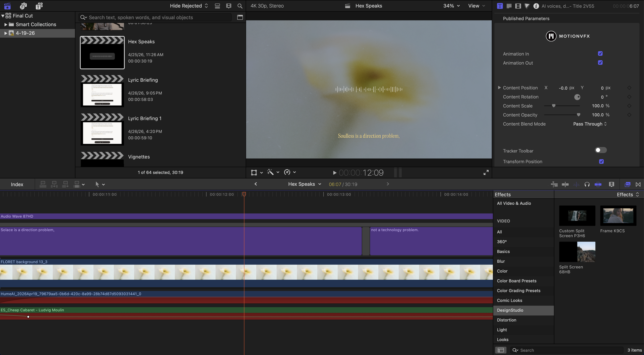This screenshot has width=644, height=355.
Task: Append clip to the storyline
Action: click(x=65, y=184)
